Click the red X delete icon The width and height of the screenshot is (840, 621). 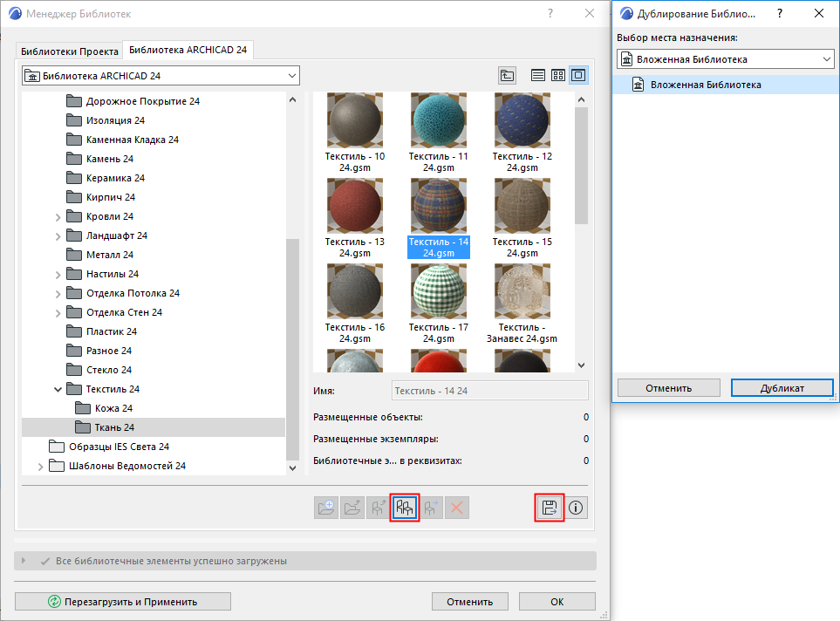457,508
